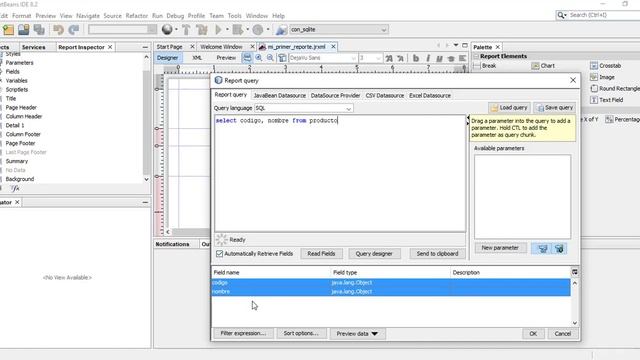Click inside the SQL query text area
Viewport: 640px width, 360px height.
340,173
